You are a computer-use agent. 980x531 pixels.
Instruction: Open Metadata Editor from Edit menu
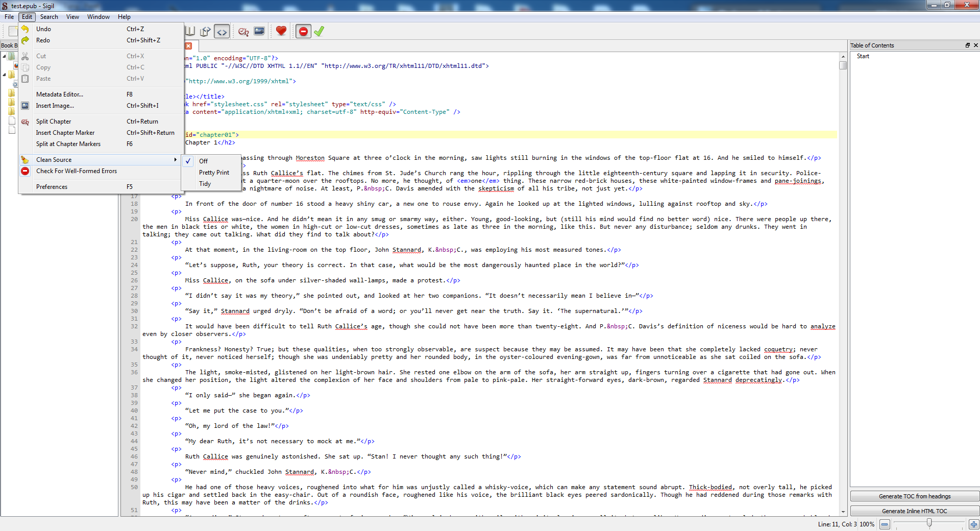coord(101,94)
